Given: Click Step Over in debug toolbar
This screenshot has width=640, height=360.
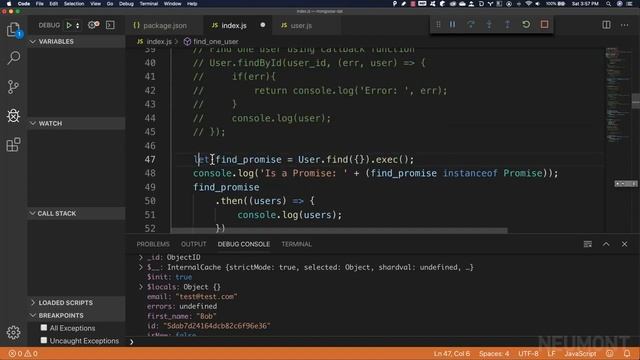Looking at the screenshot, I should (471, 24).
